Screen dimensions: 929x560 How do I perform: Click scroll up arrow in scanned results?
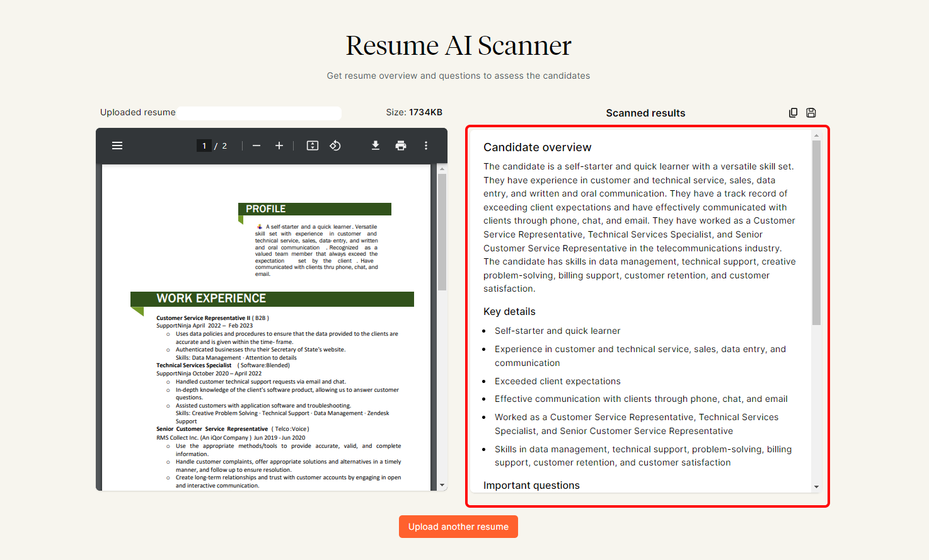point(816,135)
